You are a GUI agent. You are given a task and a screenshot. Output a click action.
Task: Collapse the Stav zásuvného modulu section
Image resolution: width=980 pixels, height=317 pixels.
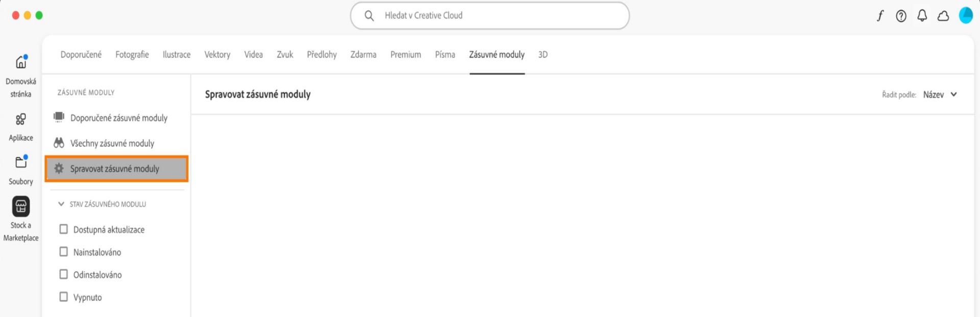pyautogui.click(x=61, y=204)
